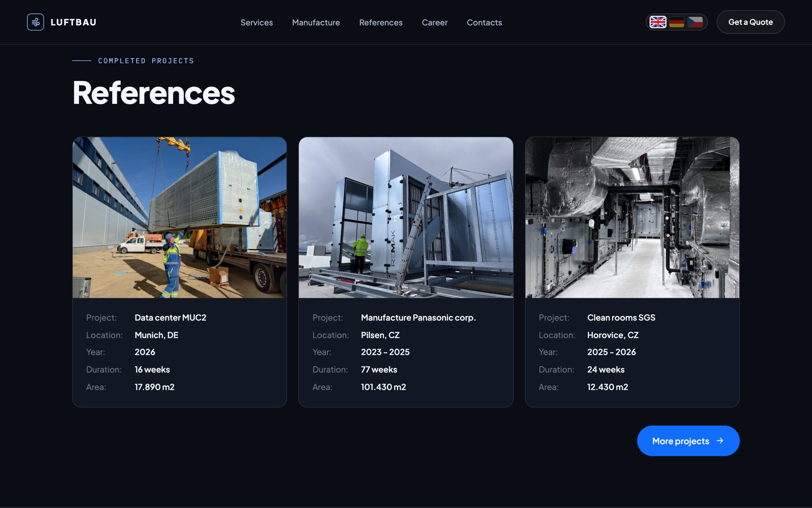Click the Munich, DE location text

[156, 335]
